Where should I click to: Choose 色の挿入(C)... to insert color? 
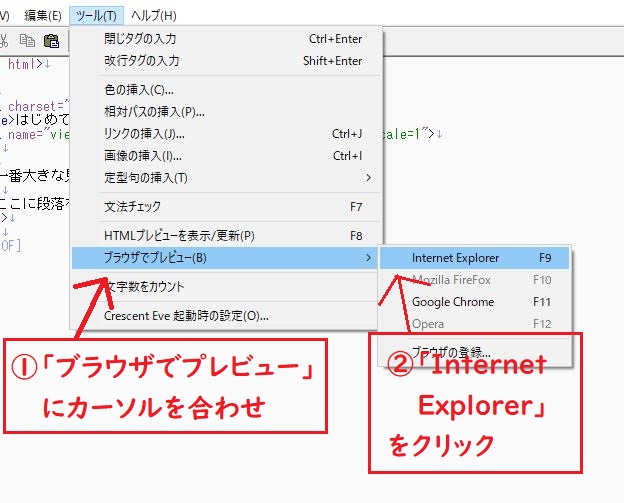pos(146,89)
